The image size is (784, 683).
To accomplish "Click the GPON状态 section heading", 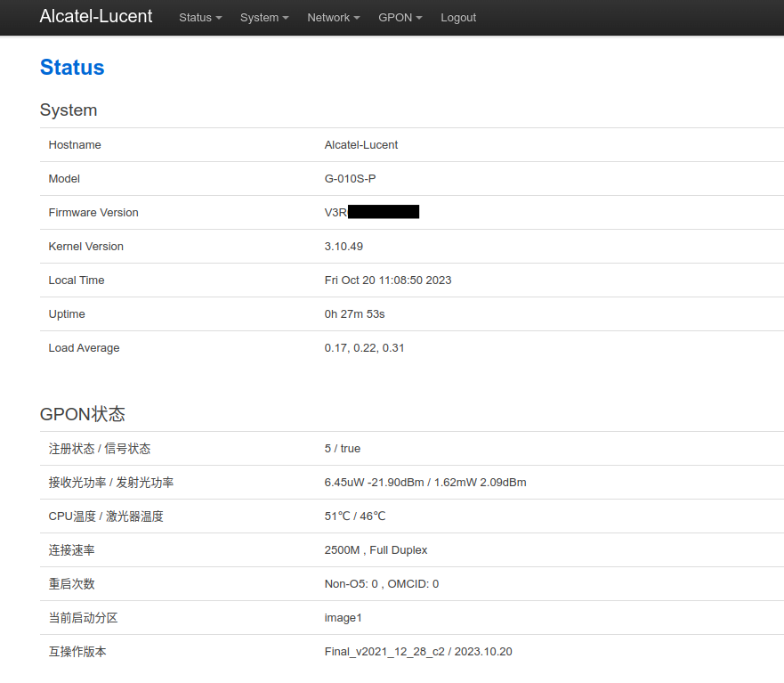I will 83,414.
